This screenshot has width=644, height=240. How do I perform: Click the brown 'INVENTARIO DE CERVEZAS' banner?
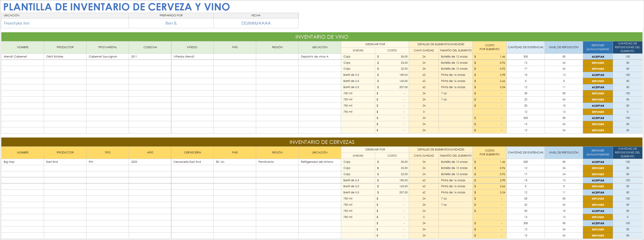point(322,142)
